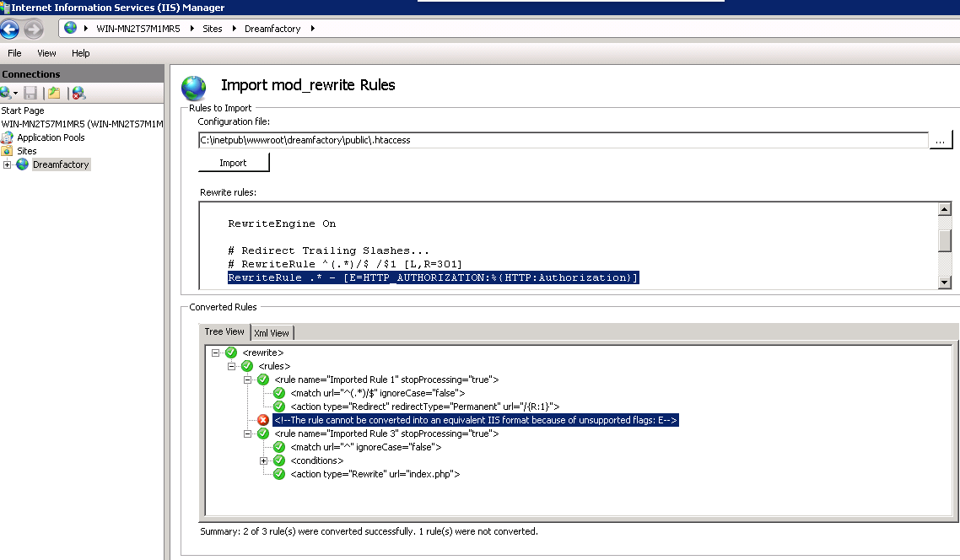The width and height of the screenshot is (960, 560).
Task: Expand the Dreamfactory site node
Action: coord(7,164)
